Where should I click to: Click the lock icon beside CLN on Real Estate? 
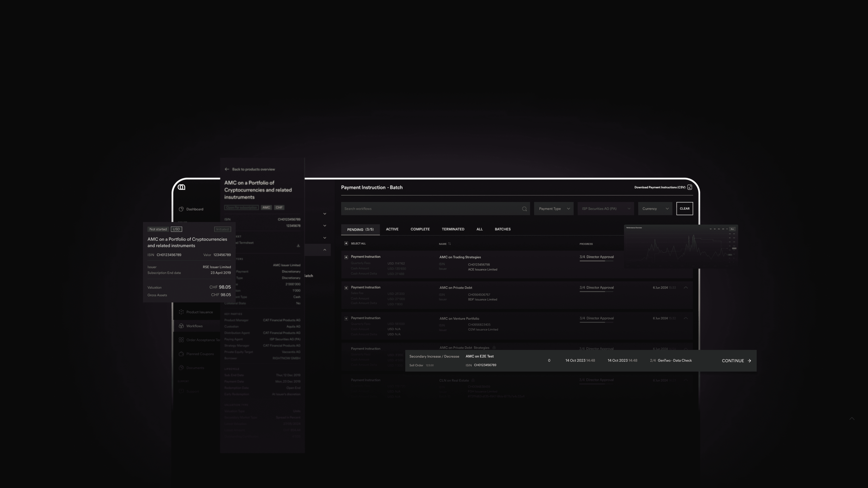point(473,380)
